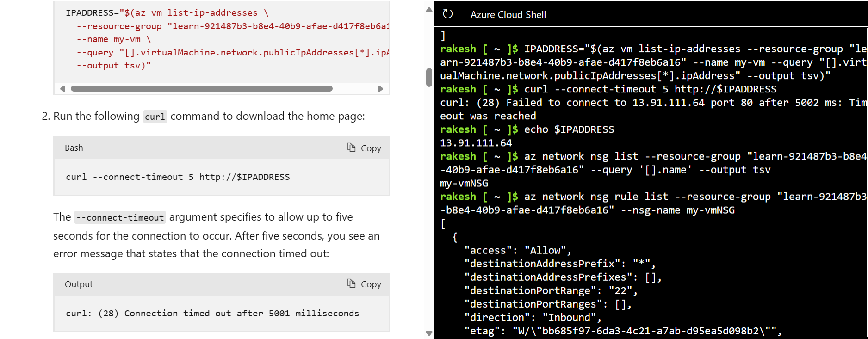
Task: Copy the curl Output block
Action: click(364, 284)
